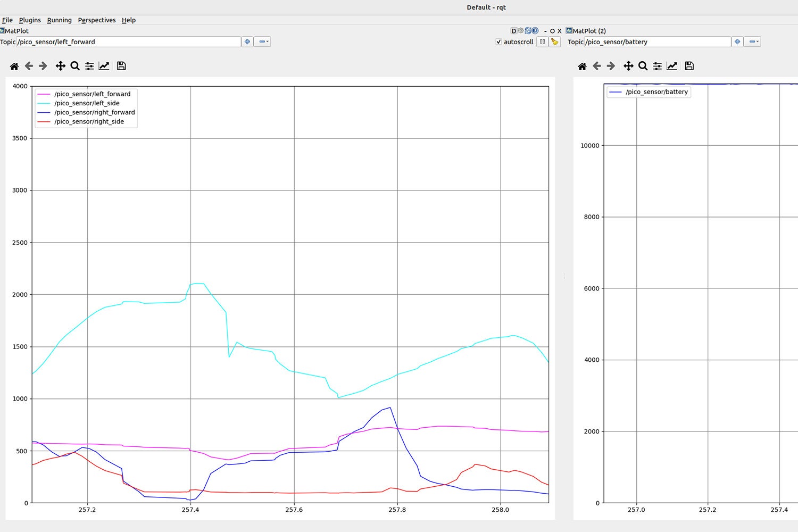Viewport: 798px width, 532px height.
Task: Add the left_forward topic with plus button
Action: [247, 41]
